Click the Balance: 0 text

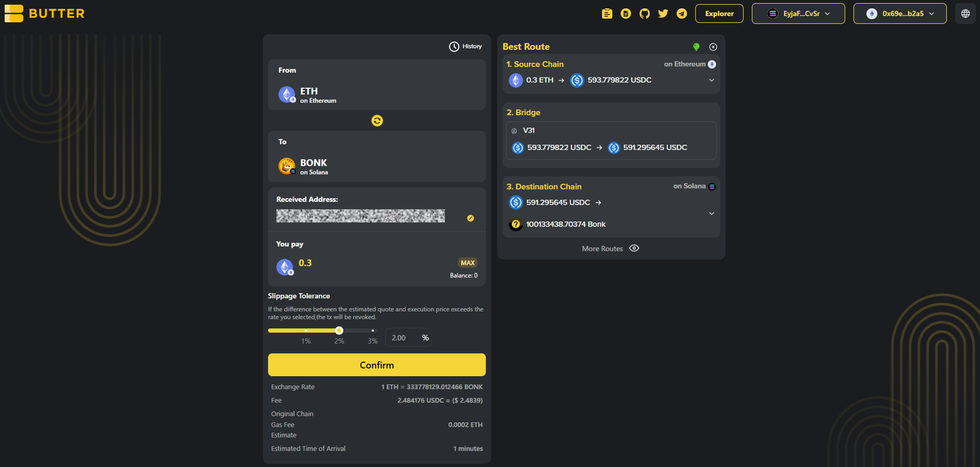click(x=463, y=276)
